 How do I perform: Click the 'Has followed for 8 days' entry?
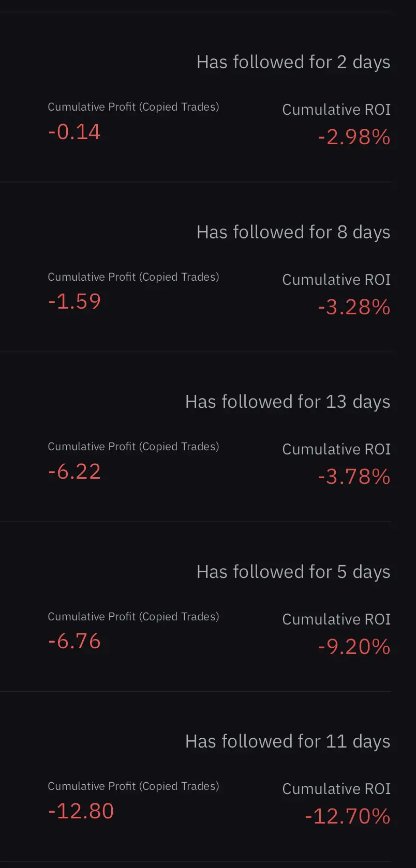tap(293, 233)
